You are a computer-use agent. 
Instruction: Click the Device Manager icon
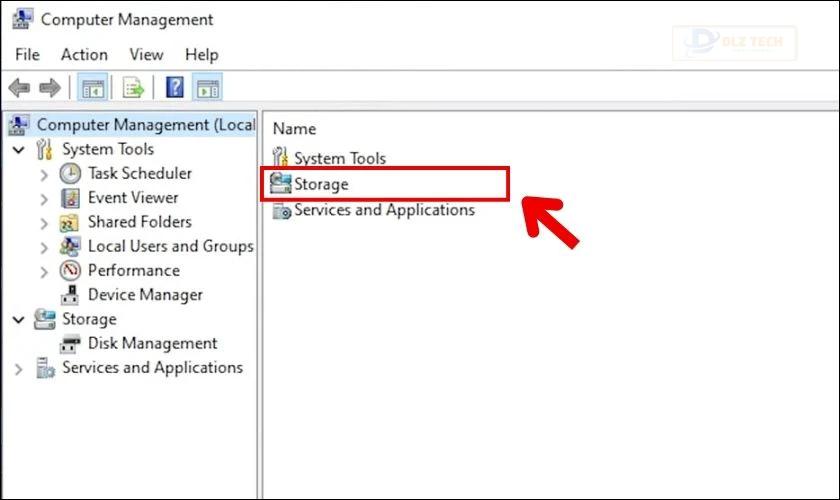click(x=70, y=295)
